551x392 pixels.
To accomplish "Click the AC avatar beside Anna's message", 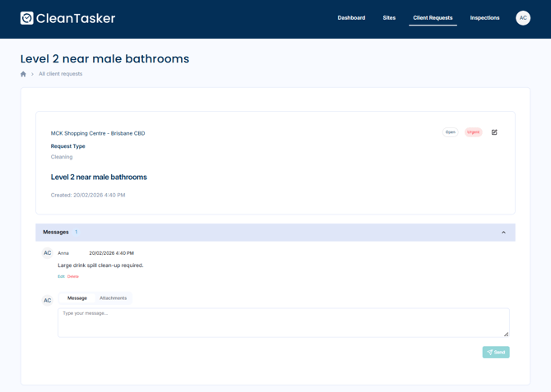I will point(47,253).
